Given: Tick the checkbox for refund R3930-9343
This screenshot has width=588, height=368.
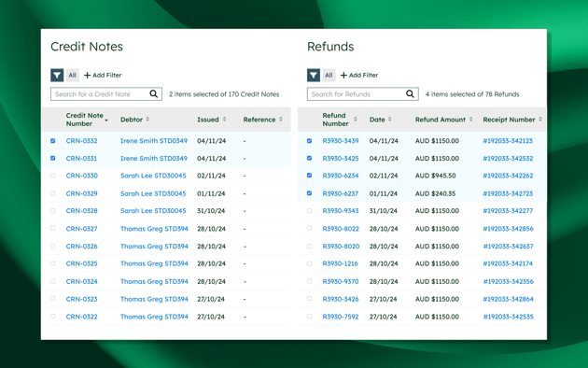Looking at the screenshot, I should 309,210.
